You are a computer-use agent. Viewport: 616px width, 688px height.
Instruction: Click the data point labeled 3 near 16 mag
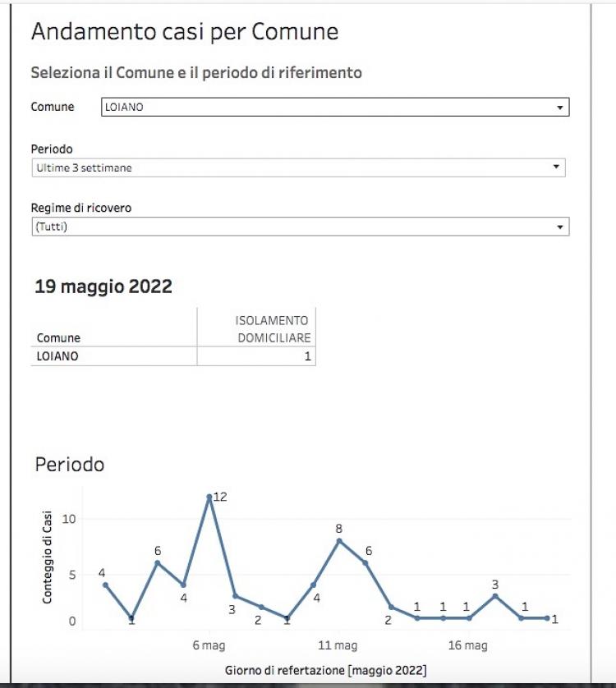495,596
